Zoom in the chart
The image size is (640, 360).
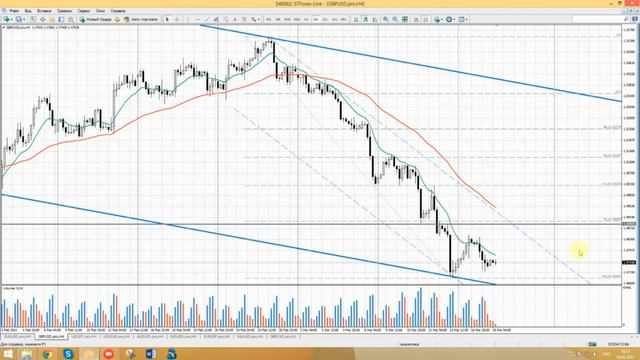coord(386,19)
